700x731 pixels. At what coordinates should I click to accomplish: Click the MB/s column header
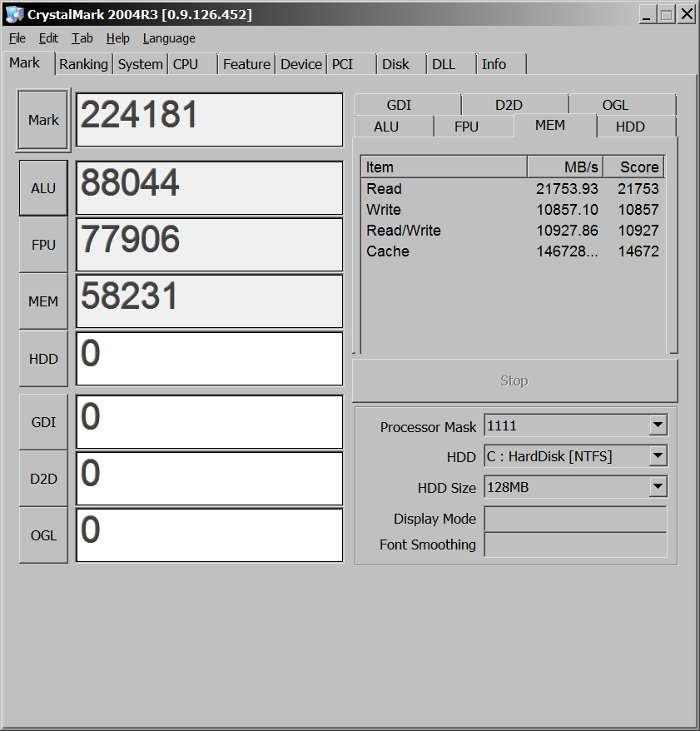coord(564,167)
